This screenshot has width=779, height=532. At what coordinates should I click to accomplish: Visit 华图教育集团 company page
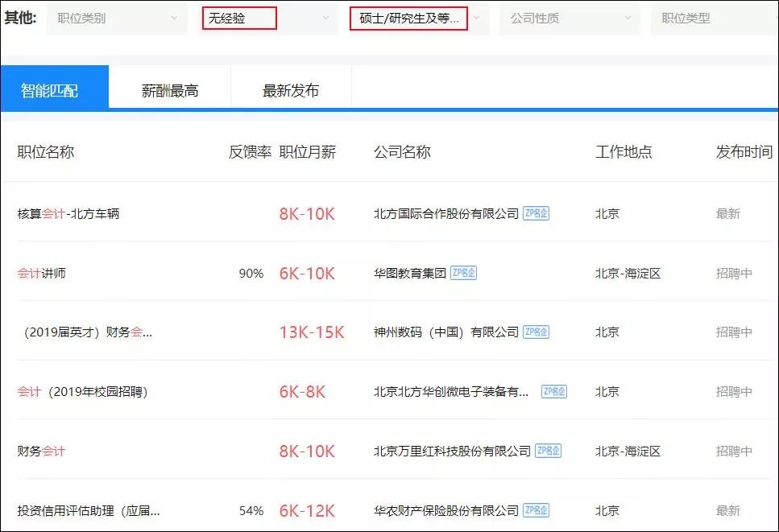pyautogui.click(x=410, y=274)
